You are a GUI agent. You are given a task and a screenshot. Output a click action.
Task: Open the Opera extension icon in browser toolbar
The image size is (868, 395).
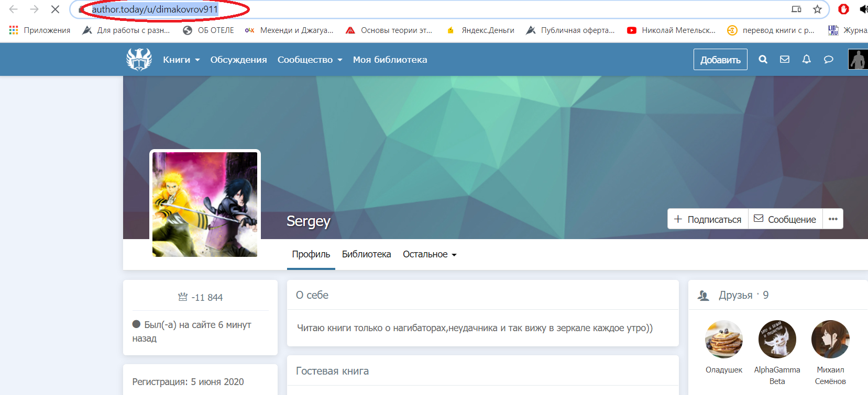pos(843,9)
